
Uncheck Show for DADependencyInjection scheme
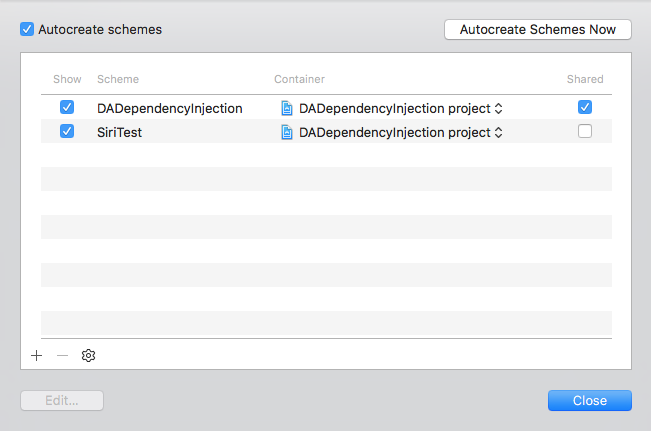tap(67, 107)
